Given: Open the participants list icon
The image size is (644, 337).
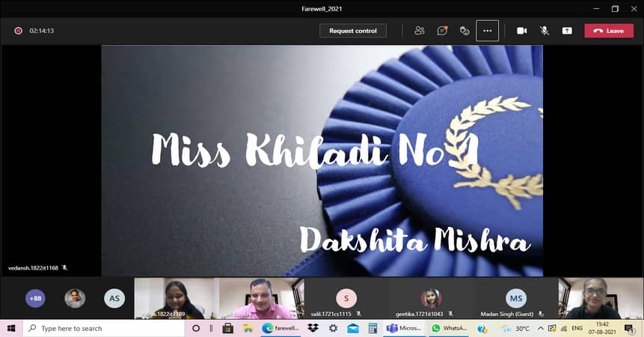Looking at the screenshot, I should tap(419, 31).
